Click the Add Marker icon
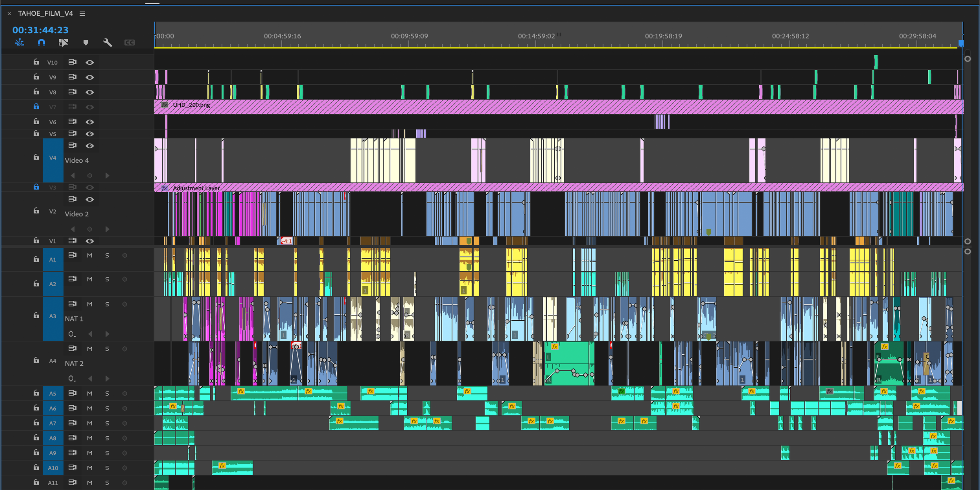The width and height of the screenshot is (980, 490). (x=86, y=42)
